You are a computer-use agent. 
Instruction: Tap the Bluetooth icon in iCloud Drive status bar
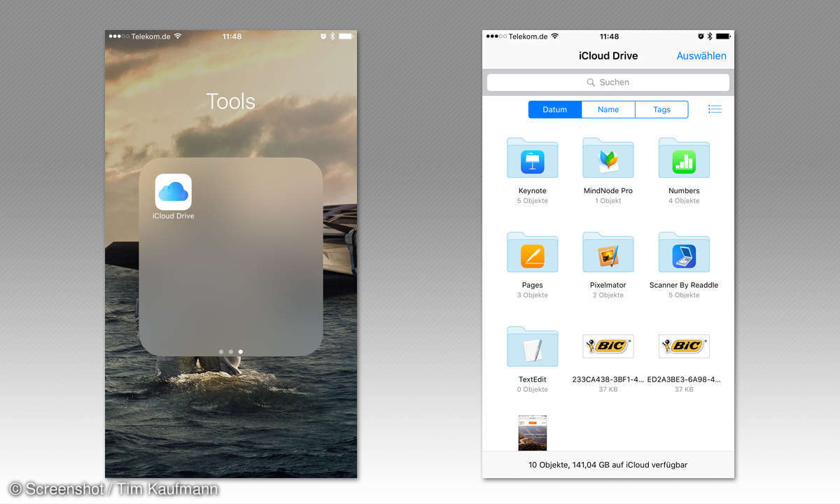pyautogui.click(x=709, y=36)
